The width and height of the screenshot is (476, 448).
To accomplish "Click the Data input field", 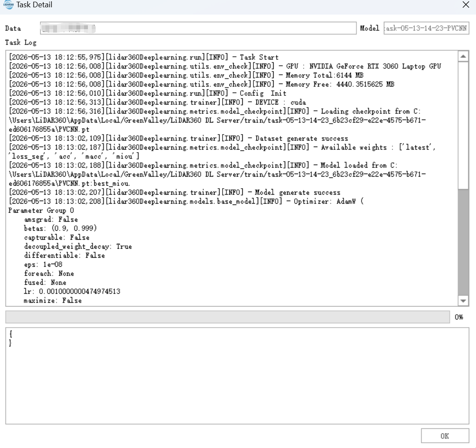I will click(198, 28).
